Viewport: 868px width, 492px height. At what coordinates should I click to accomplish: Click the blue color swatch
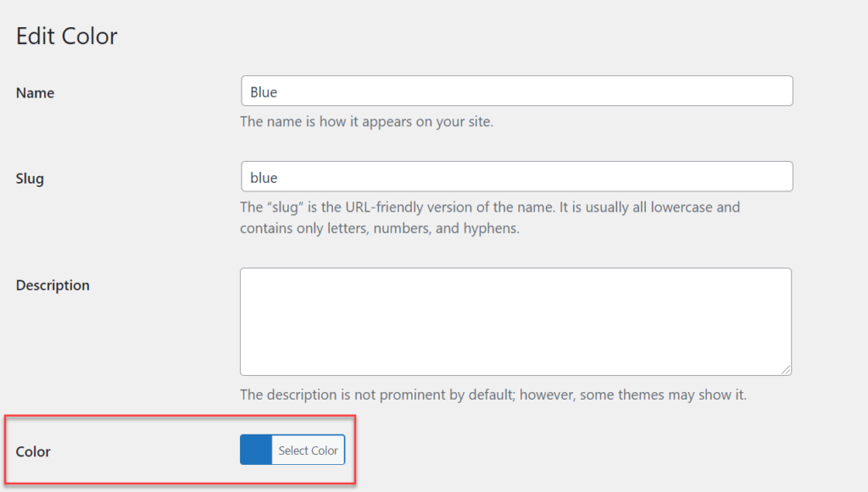(x=255, y=450)
